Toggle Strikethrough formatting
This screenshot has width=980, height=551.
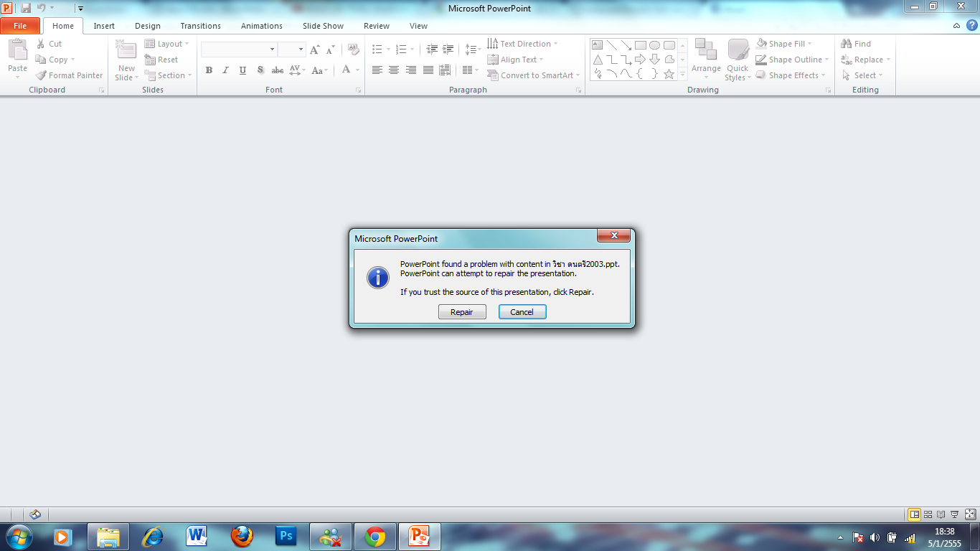[278, 70]
